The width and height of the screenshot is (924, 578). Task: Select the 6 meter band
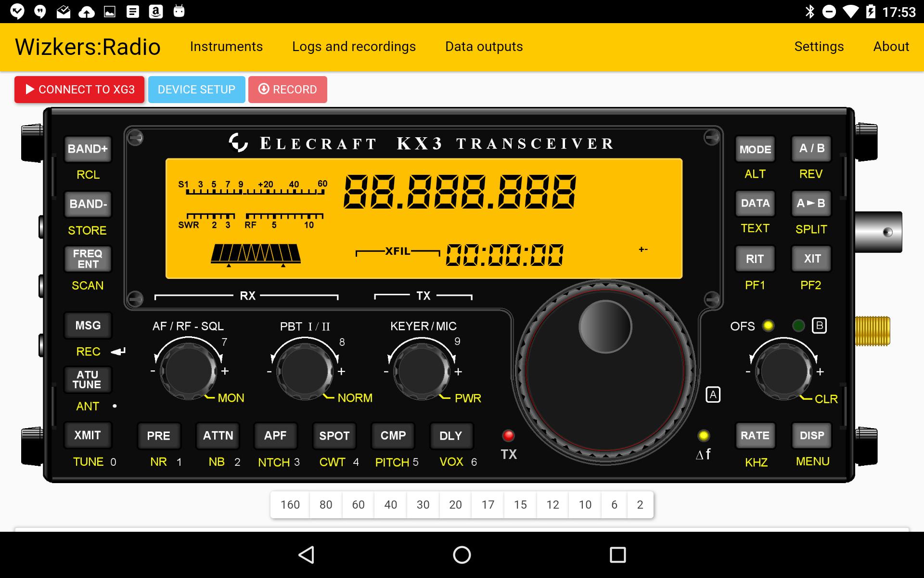pos(614,505)
